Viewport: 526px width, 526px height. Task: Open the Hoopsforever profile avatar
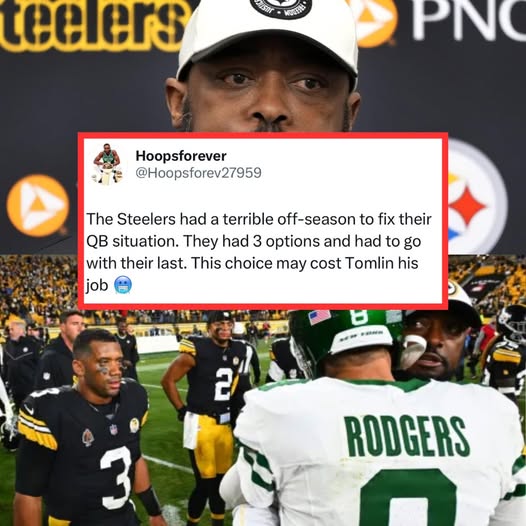pos(108,164)
